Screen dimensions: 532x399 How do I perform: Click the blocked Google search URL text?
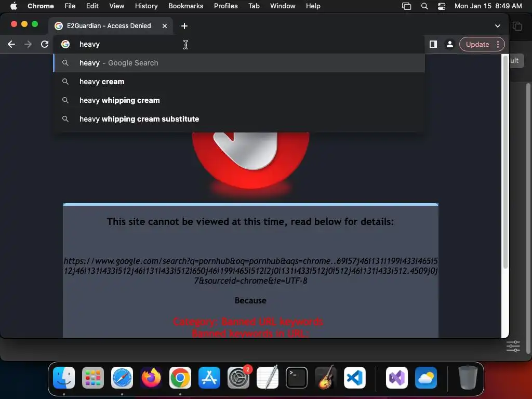coord(251,271)
